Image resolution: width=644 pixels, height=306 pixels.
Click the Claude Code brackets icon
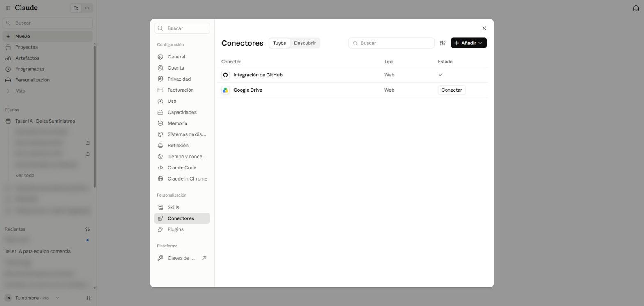160,168
